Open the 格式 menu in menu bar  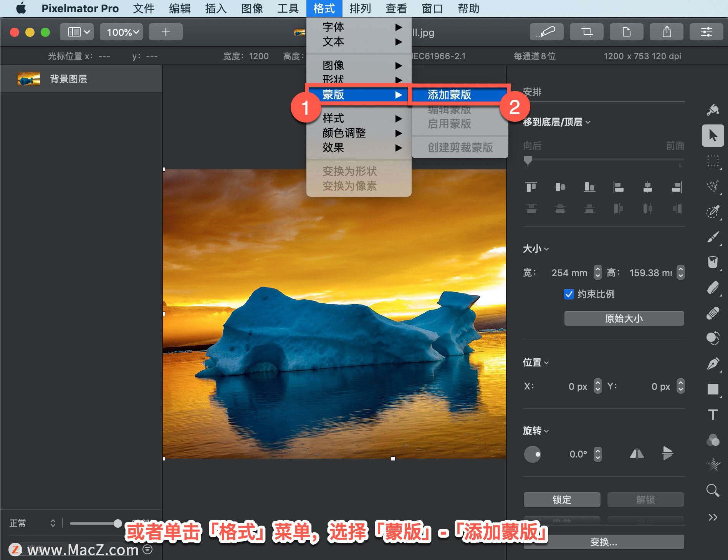(x=324, y=8)
